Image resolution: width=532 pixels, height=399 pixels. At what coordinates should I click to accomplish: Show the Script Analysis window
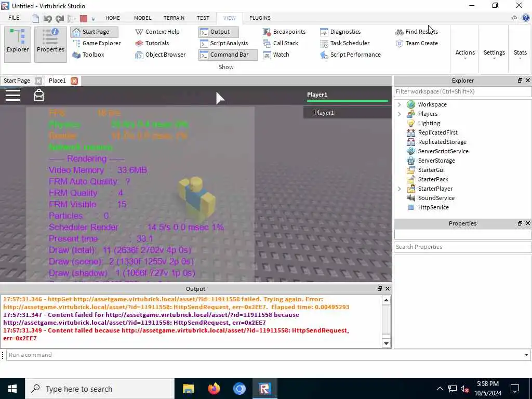point(224,43)
